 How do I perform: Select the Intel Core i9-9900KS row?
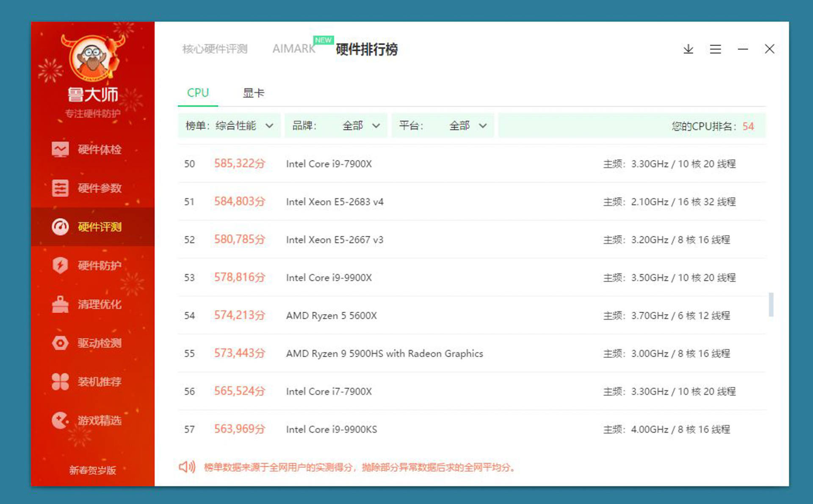(x=472, y=429)
